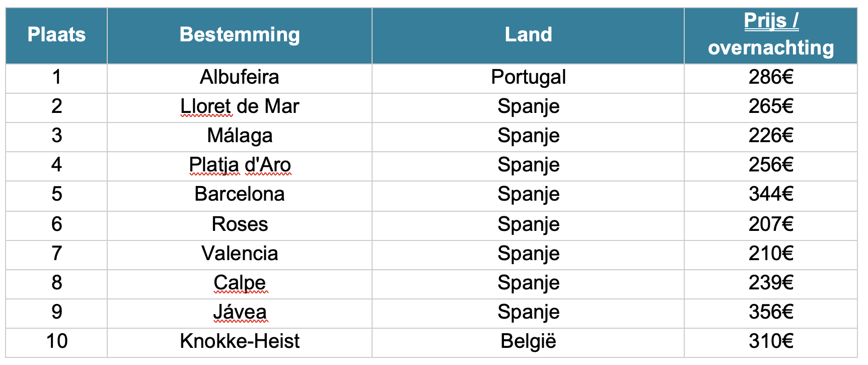Select the rank number 10 cell
This screenshot has width=868, height=365.
(56, 342)
